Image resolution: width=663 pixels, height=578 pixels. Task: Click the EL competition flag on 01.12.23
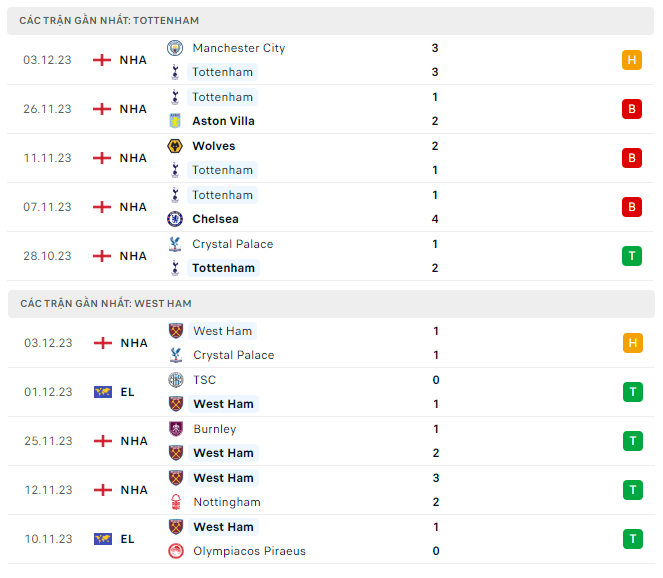102,392
